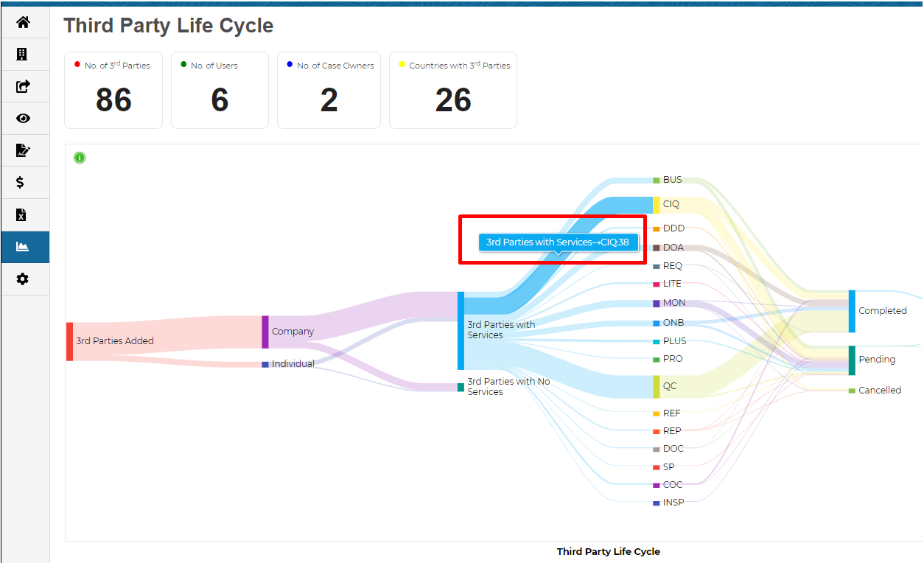Open the share/export arrow sidebar icon

pyautogui.click(x=23, y=86)
